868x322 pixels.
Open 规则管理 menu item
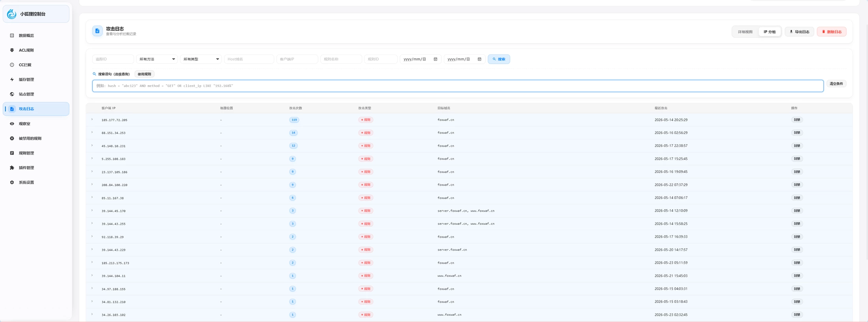click(36, 153)
